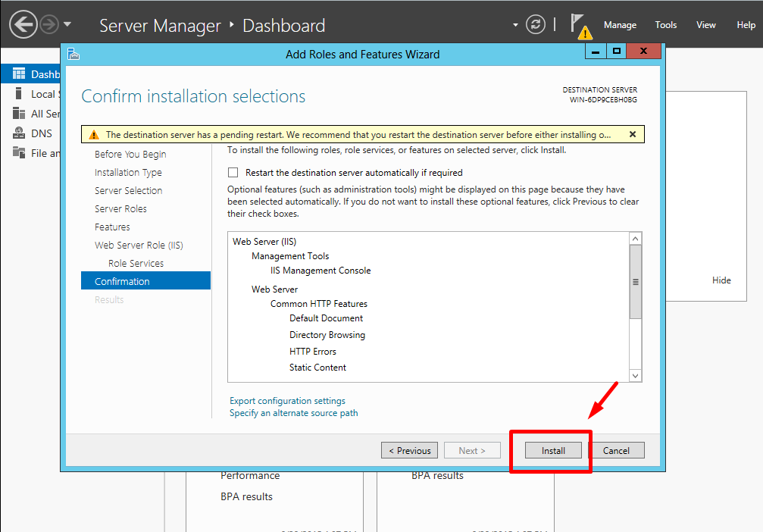The image size is (763, 532).
Task: Click the forward navigation arrow icon
Action: [x=49, y=24]
